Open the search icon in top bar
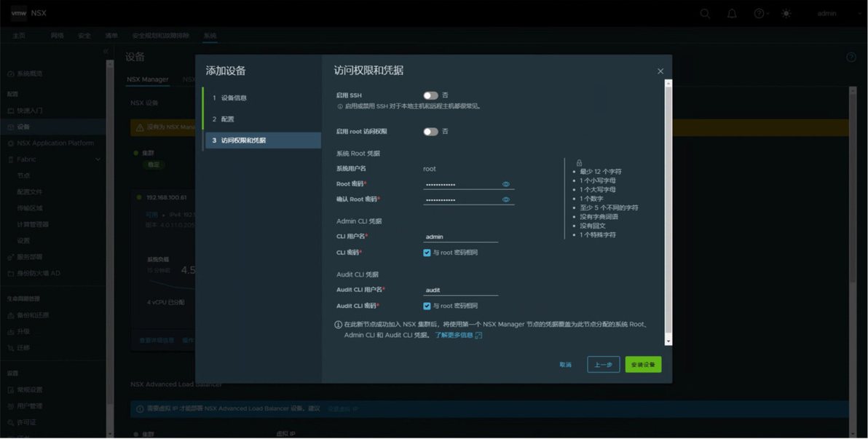The width and height of the screenshot is (868, 439). click(x=705, y=13)
